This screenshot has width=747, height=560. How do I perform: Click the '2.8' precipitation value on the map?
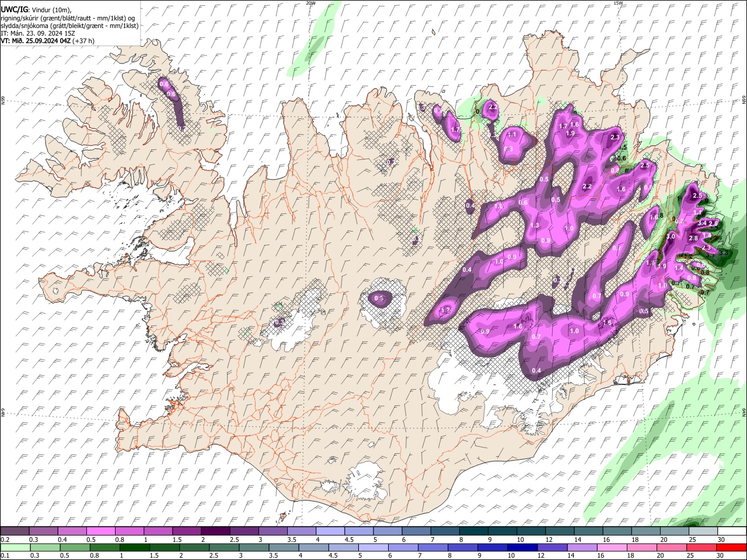pyautogui.click(x=693, y=238)
